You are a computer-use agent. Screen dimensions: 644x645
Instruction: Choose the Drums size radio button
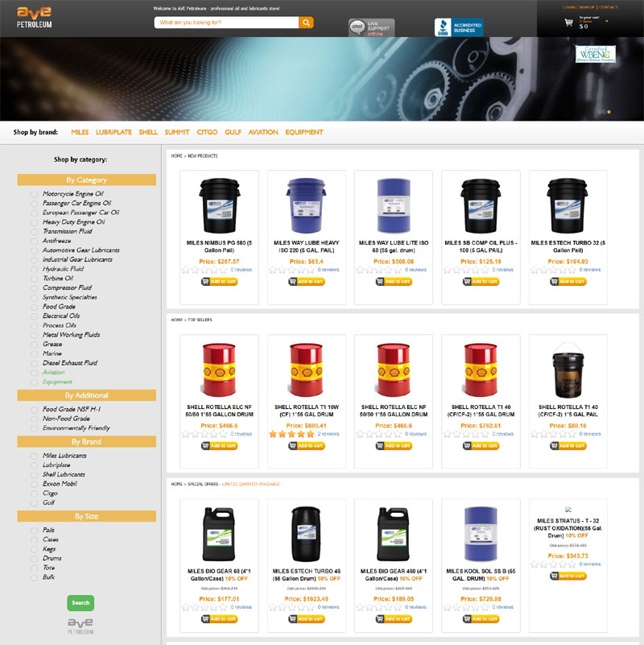pos(34,558)
